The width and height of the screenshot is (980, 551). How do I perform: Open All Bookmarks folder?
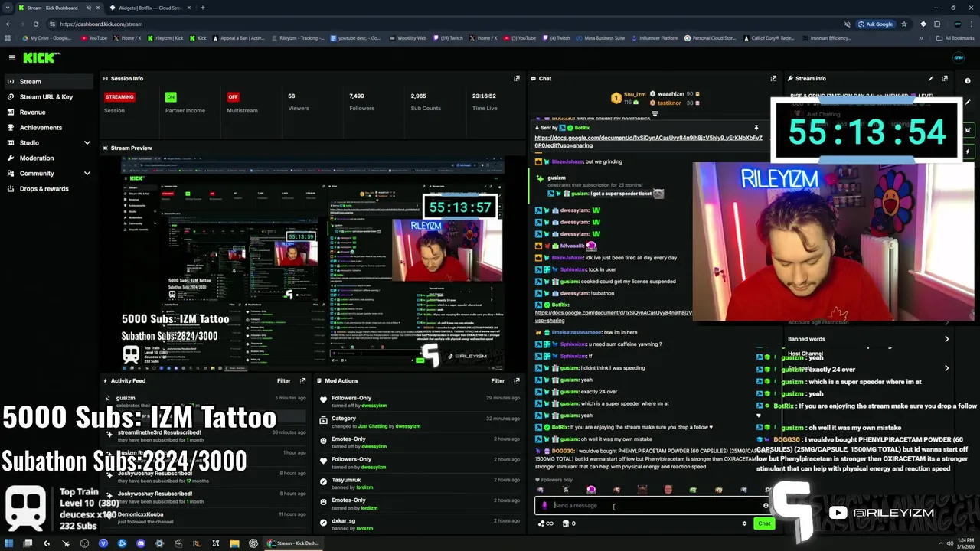[955, 38]
